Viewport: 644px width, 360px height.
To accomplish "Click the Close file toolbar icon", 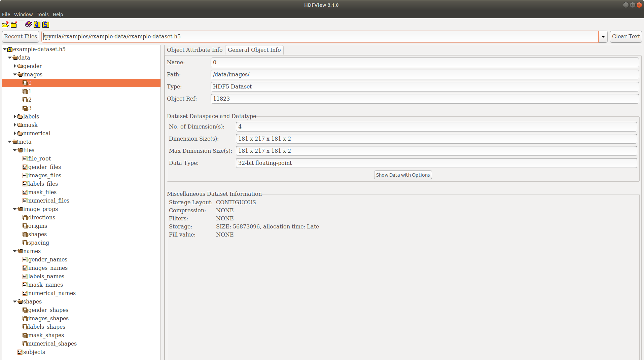I will pyautogui.click(x=14, y=25).
